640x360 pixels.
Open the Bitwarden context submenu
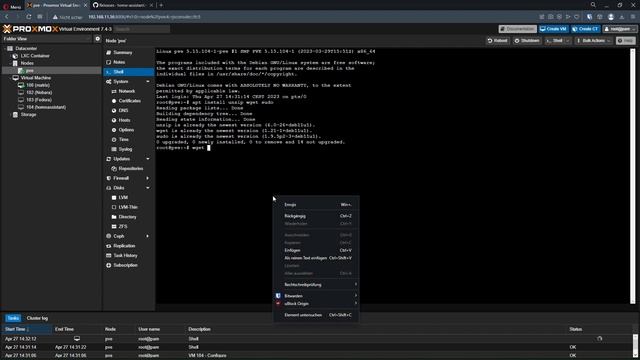tap(316, 296)
